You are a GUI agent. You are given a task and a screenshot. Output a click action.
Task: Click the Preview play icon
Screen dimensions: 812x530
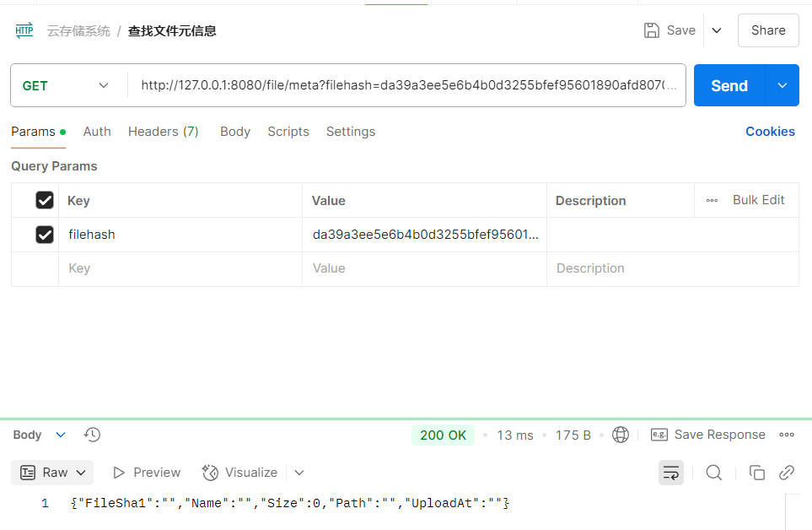[119, 473]
